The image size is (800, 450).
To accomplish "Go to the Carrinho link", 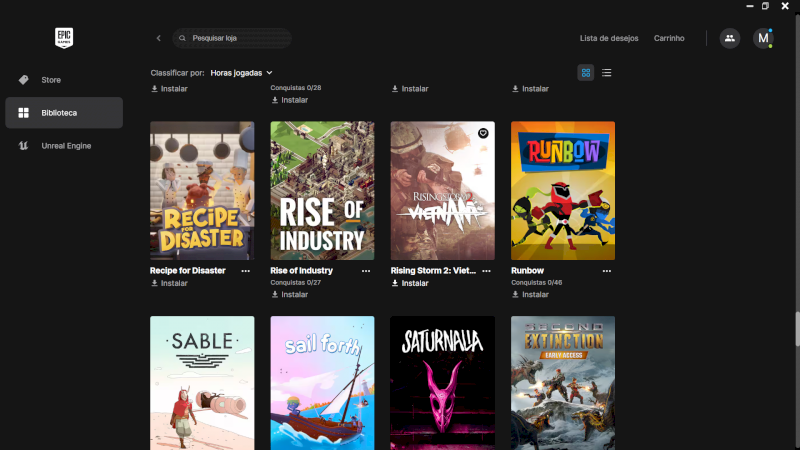I will [669, 38].
